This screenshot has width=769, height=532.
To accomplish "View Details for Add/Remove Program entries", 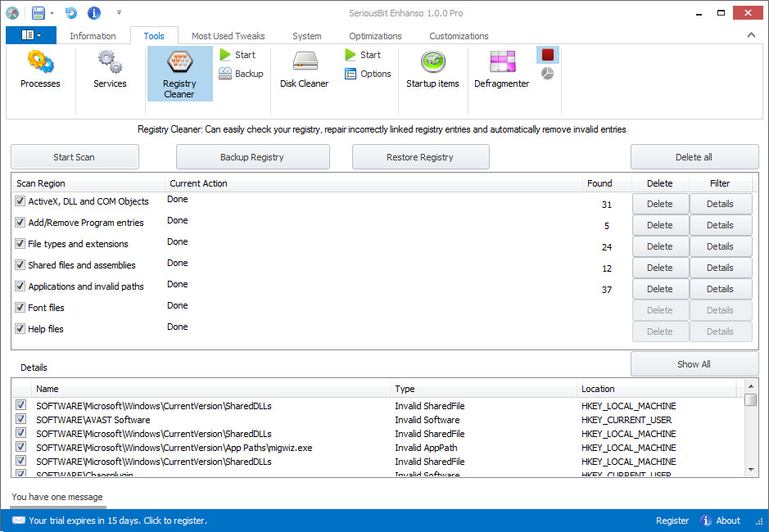I will [x=721, y=225].
